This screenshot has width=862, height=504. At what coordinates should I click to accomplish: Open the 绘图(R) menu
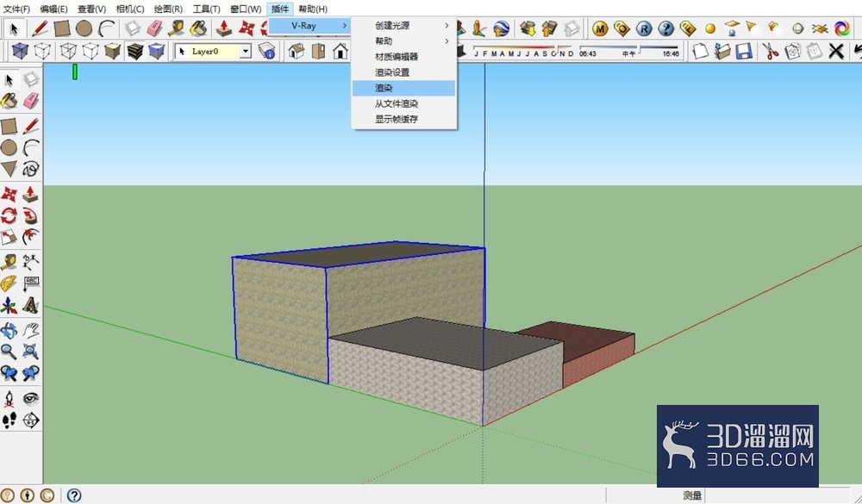coord(168,9)
